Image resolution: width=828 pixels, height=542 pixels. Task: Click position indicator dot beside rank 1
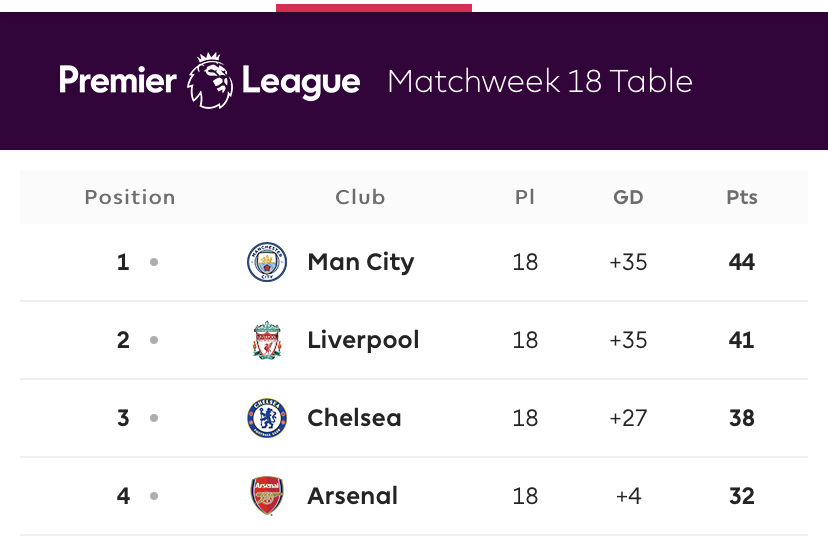pyautogui.click(x=154, y=262)
